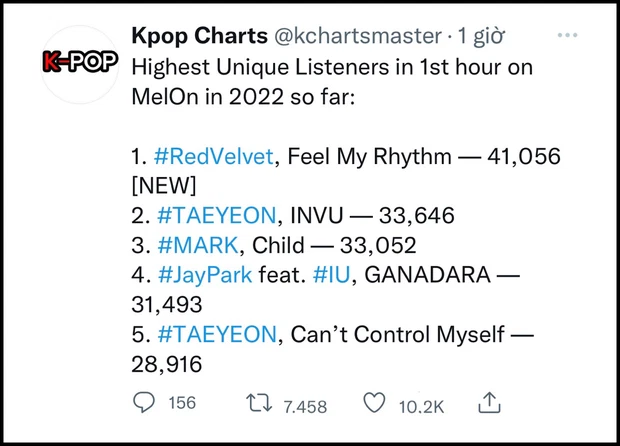Open the K-POP profile avatar

[x=80, y=63]
